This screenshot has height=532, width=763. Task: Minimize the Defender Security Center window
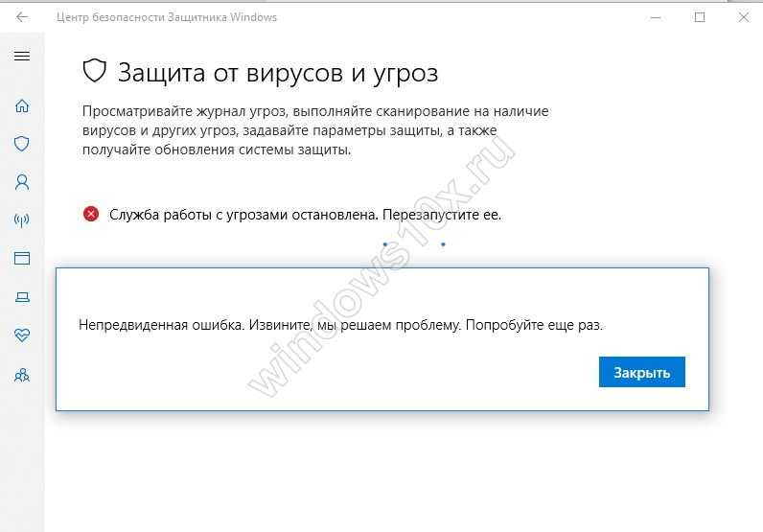coord(656,17)
